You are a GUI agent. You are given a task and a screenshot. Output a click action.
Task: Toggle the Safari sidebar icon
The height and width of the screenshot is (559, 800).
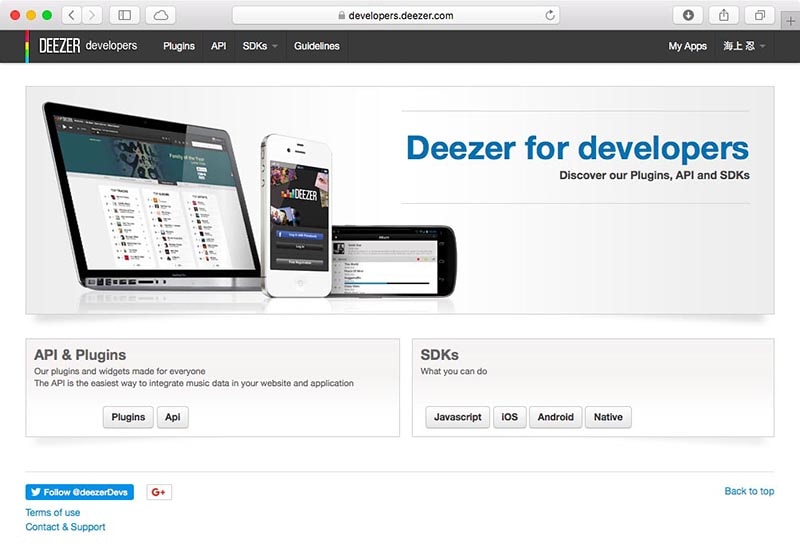point(124,15)
